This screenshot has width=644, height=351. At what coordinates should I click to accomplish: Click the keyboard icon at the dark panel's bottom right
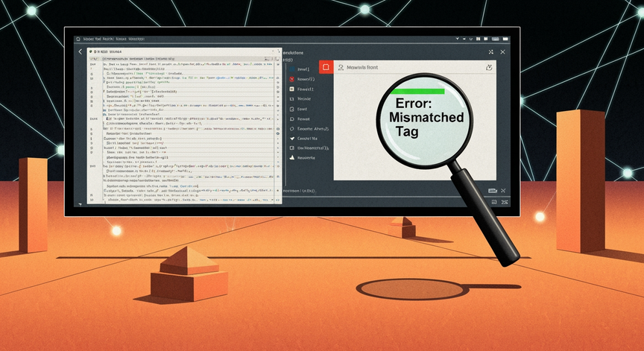click(493, 191)
